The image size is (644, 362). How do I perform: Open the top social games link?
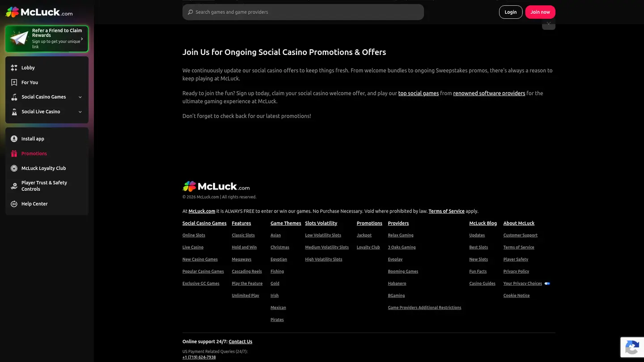pyautogui.click(x=419, y=93)
